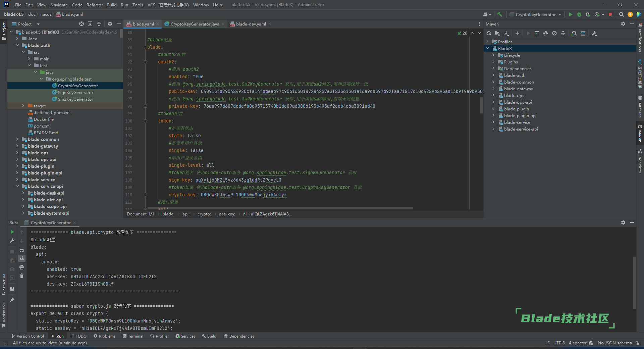Image resolution: width=644 pixels, height=349 pixels.
Task: Restore layout in Run panel
Action: [x=12, y=289]
